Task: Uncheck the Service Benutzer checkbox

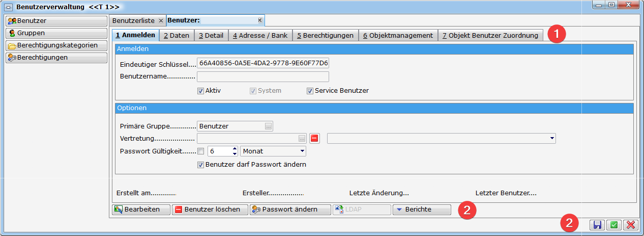Action: (x=310, y=91)
